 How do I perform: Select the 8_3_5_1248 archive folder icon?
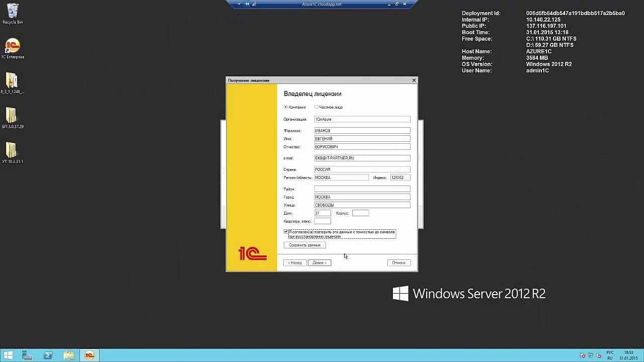pyautogui.click(x=12, y=83)
